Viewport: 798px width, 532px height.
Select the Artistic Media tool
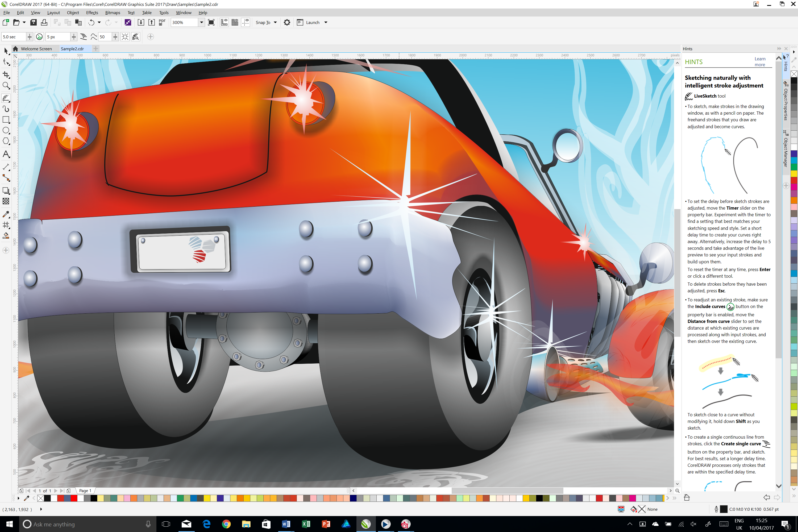coord(6,109)
